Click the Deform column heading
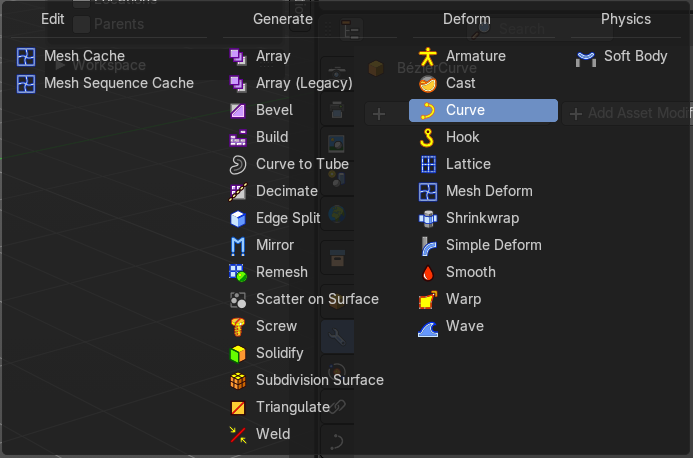 click(467, 19)
